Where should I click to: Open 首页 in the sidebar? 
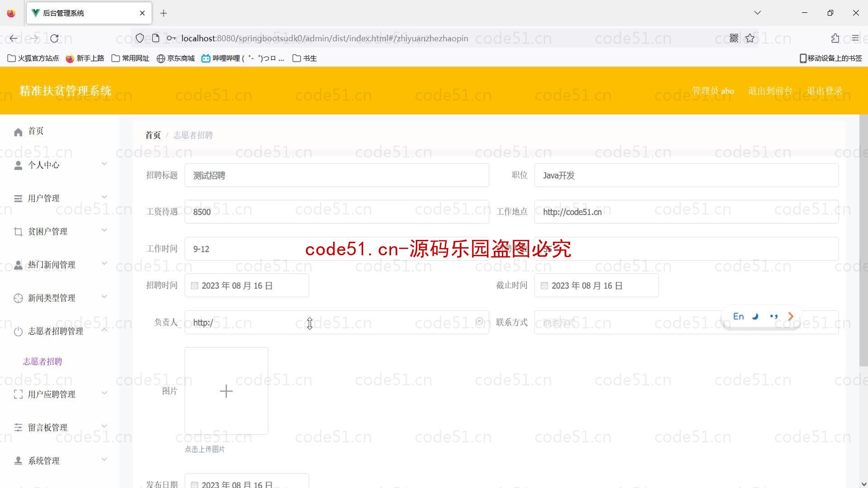click(36, 131)
